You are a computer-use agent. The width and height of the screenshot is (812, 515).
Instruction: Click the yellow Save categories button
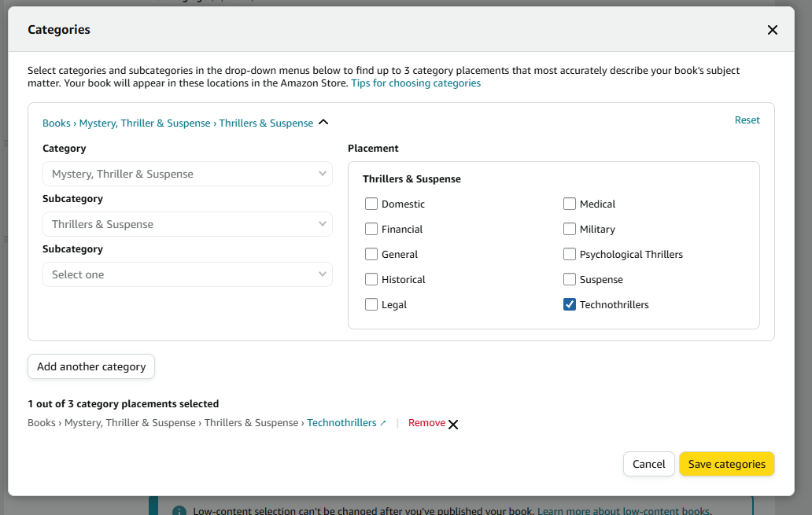(726, 464)
